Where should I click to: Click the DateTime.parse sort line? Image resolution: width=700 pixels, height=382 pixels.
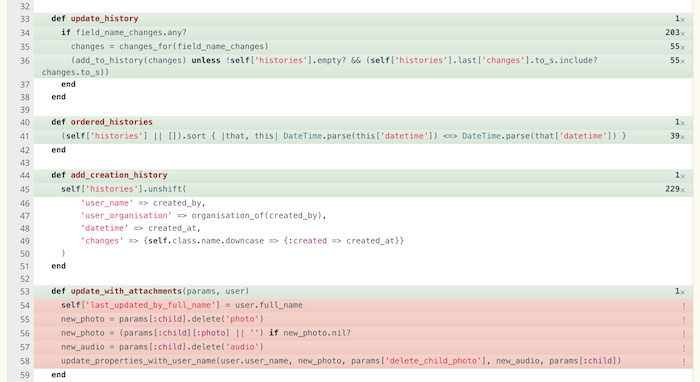(363, 136)
